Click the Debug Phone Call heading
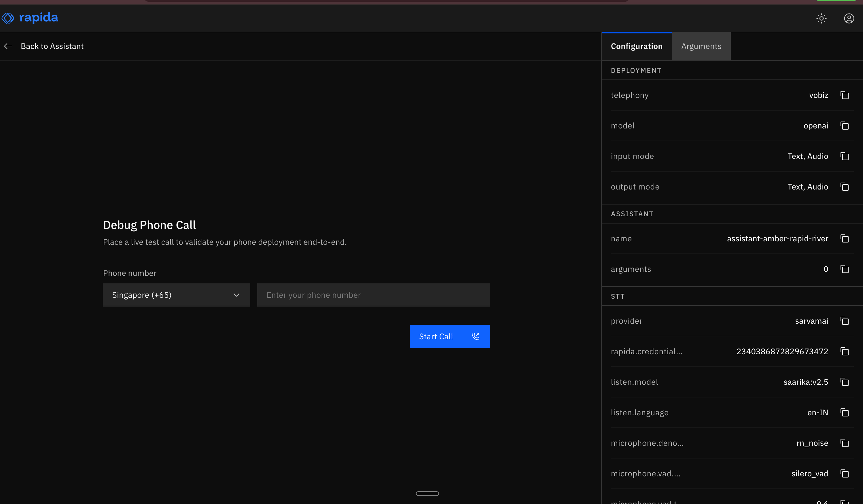The image size is (863, 504). (x=149, y=225)
